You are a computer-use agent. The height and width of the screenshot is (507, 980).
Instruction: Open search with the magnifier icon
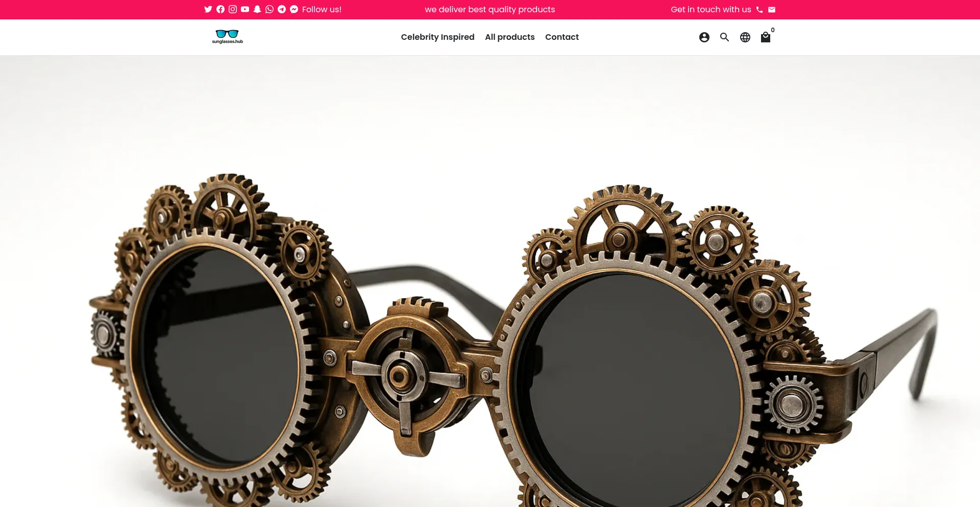click(725, 37)
